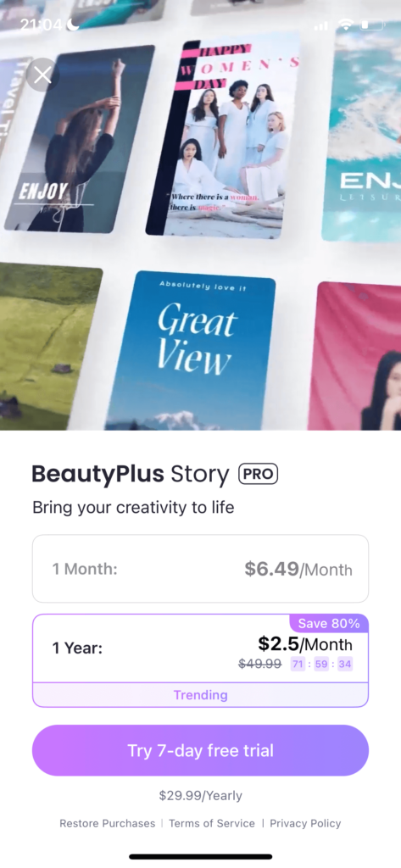Viewport: 401px width, 868px height.
Task: Tap the $29.99/Yearly price text
Action: 200,796
